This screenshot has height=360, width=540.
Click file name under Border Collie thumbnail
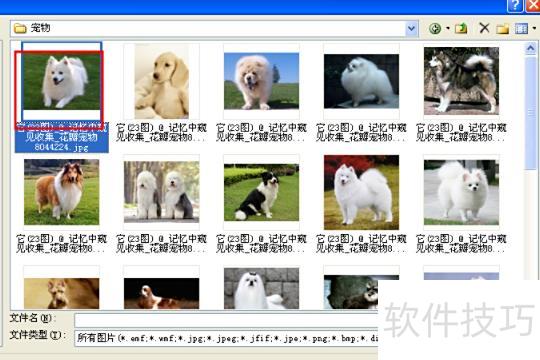click(x=261, y=244)
